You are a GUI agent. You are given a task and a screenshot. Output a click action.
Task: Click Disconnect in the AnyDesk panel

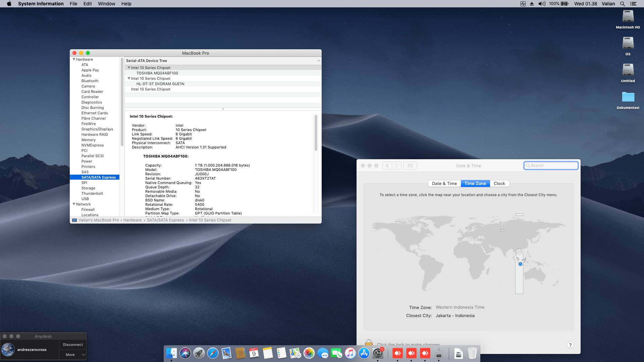[73, 345]
